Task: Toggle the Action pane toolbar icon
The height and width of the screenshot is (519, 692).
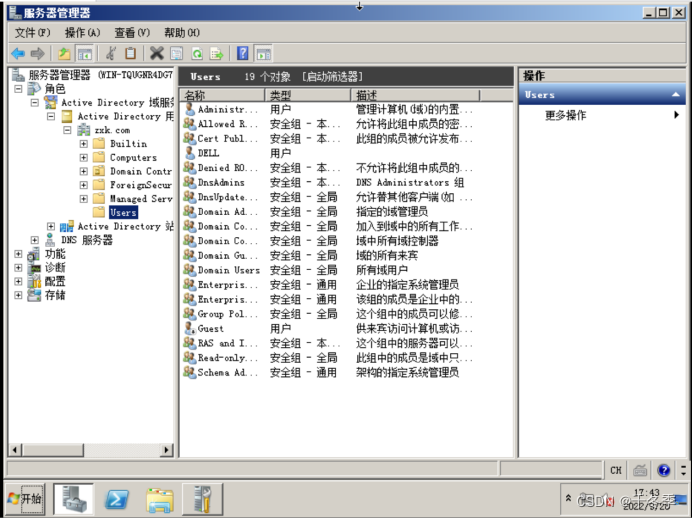Action: tap(263, 54)
